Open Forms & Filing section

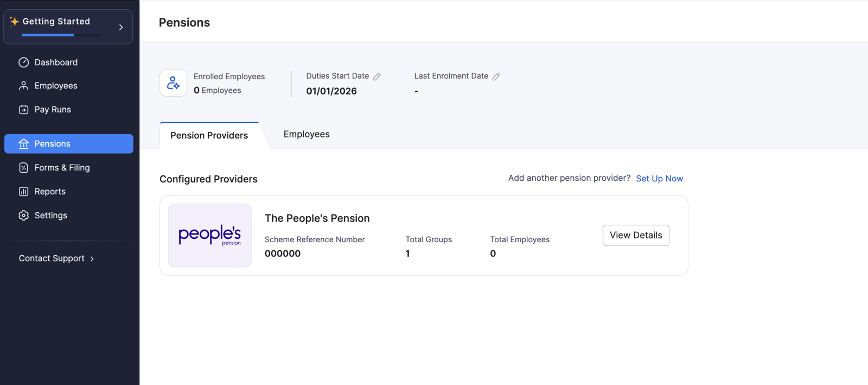click(68, 168)
